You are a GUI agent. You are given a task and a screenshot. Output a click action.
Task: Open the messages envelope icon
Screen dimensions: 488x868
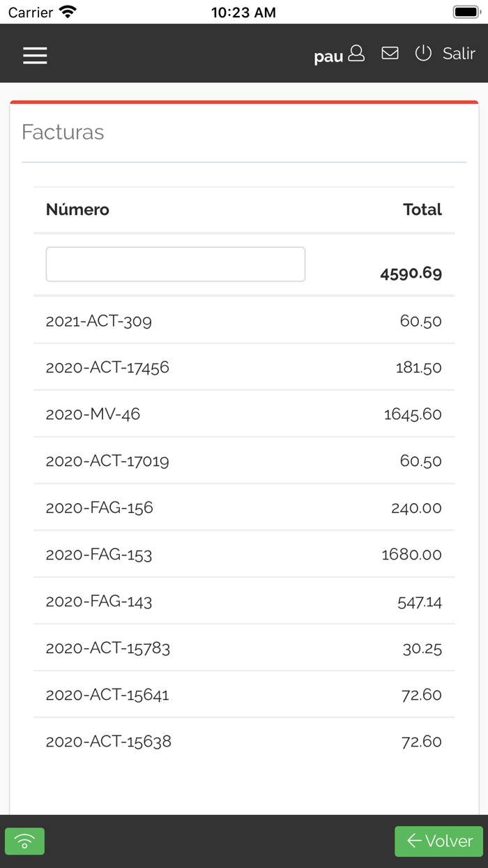coord(390,53)
